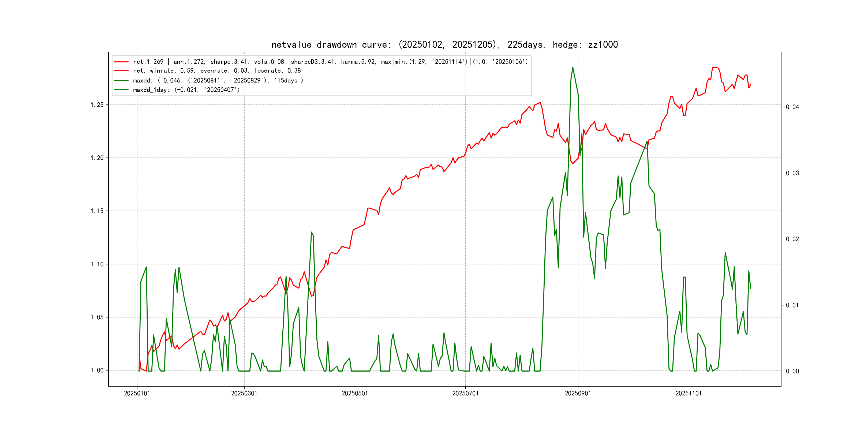Click the red swatch beside 'net, winrate' legend entry
This screenshot has height=434, width=868.
(x=121, y=71)
